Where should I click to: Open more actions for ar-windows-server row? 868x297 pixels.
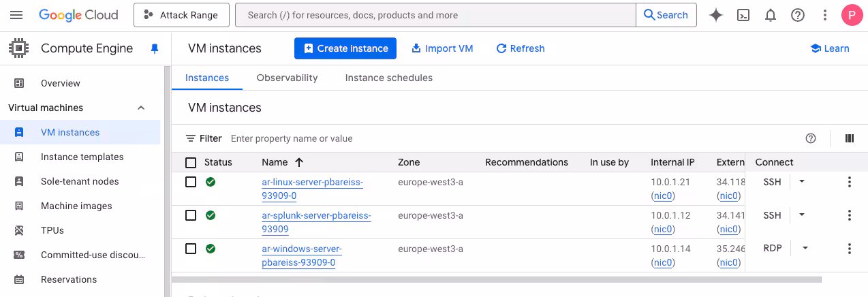(x=849, y=249)
